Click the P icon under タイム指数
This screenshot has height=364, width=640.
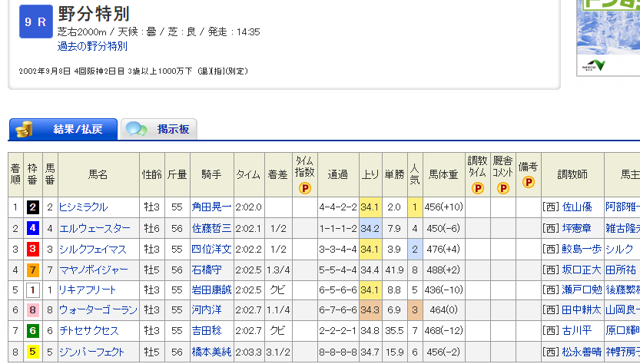click(305, 187)
